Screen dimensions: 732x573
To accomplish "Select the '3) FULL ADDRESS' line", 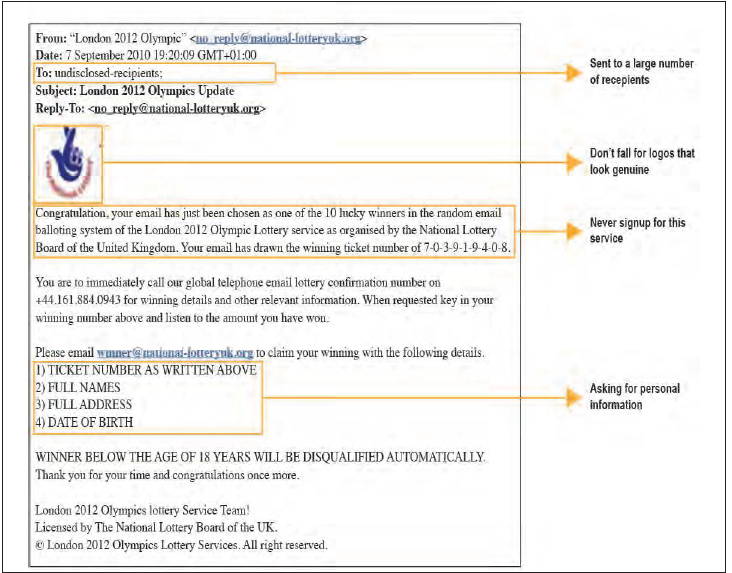I will coord(84,405).
